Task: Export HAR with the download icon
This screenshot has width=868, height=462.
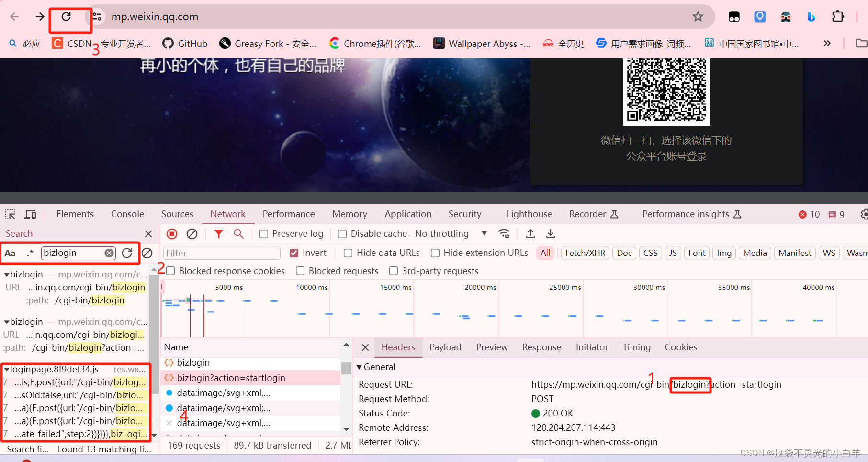Action: pyautogui.click(x=551, y=234)
